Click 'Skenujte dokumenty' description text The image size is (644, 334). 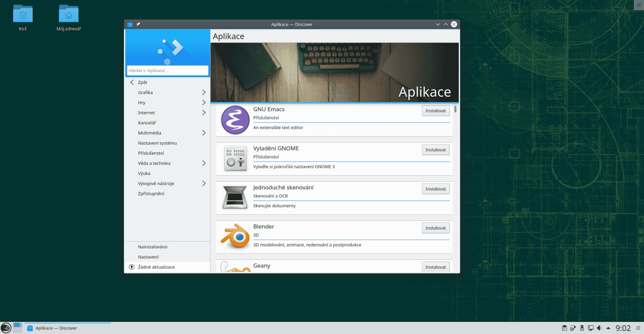coord(274,206)
